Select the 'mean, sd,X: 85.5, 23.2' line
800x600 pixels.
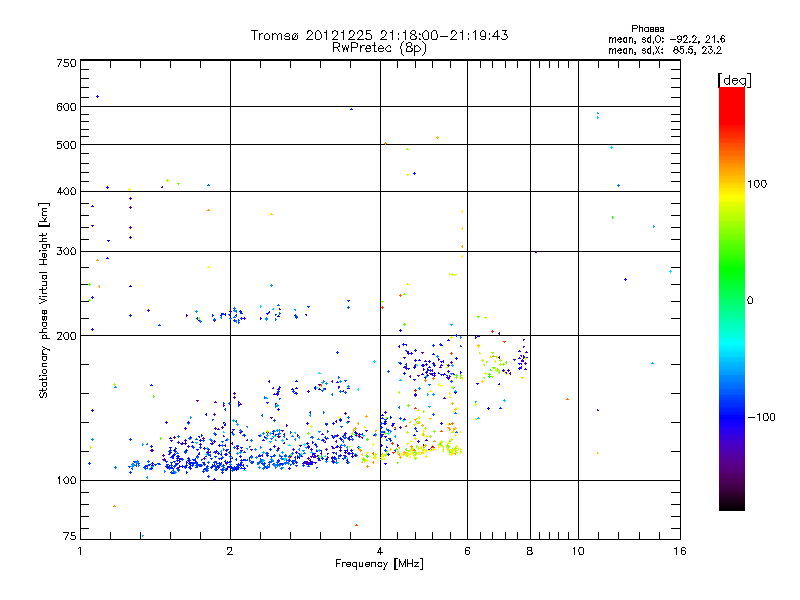click(x=665, y=50)
